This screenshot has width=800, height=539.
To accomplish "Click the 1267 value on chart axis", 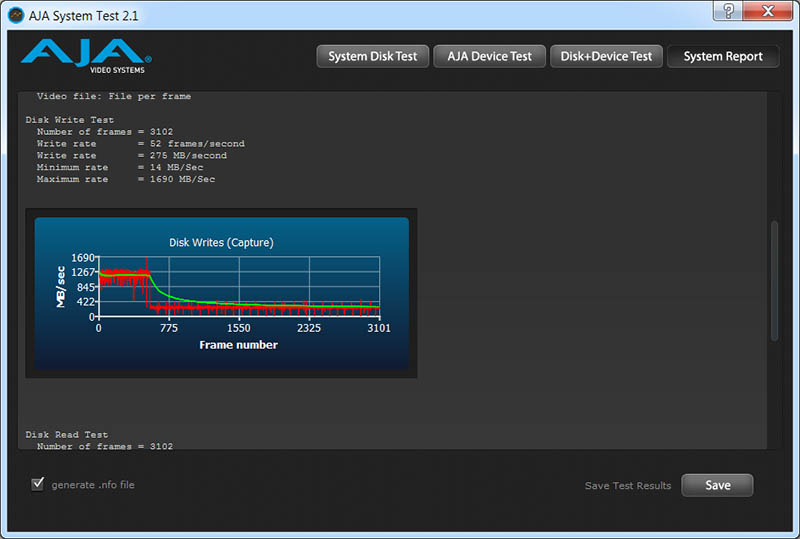I will 83,273.
